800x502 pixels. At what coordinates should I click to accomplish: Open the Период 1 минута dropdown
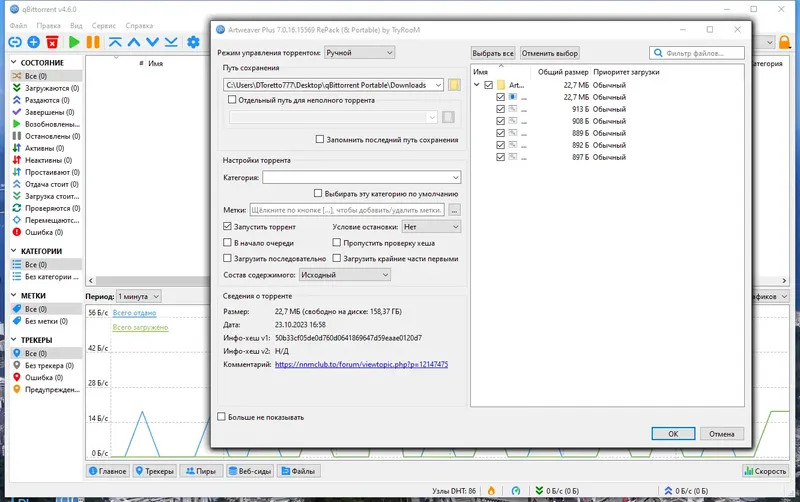139,296
